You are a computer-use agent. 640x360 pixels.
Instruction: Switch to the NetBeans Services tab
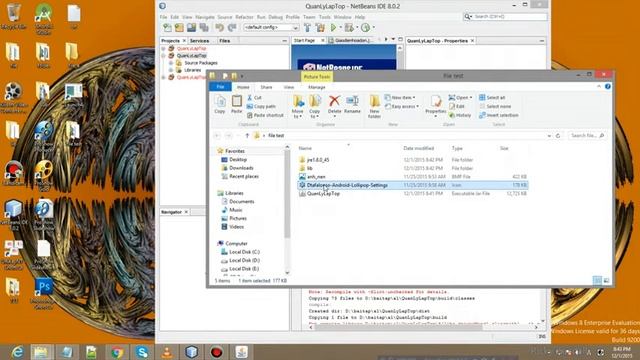200,41
